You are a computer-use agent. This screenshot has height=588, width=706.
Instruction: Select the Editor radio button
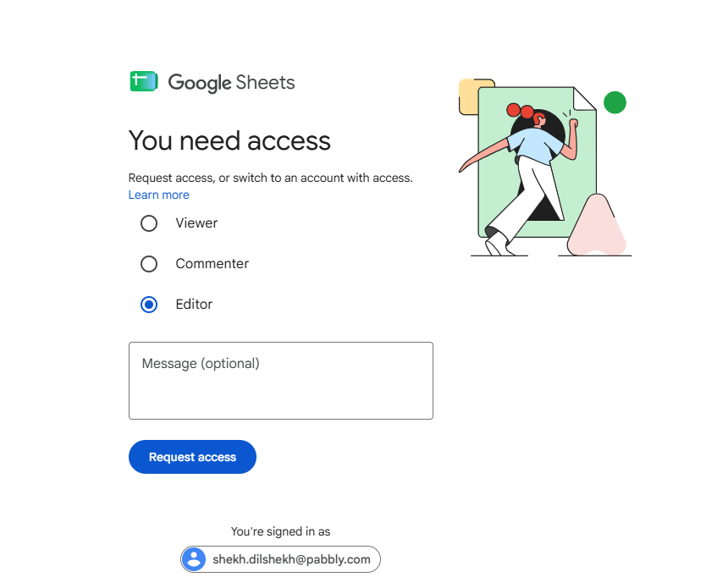[x=149, y=305]
